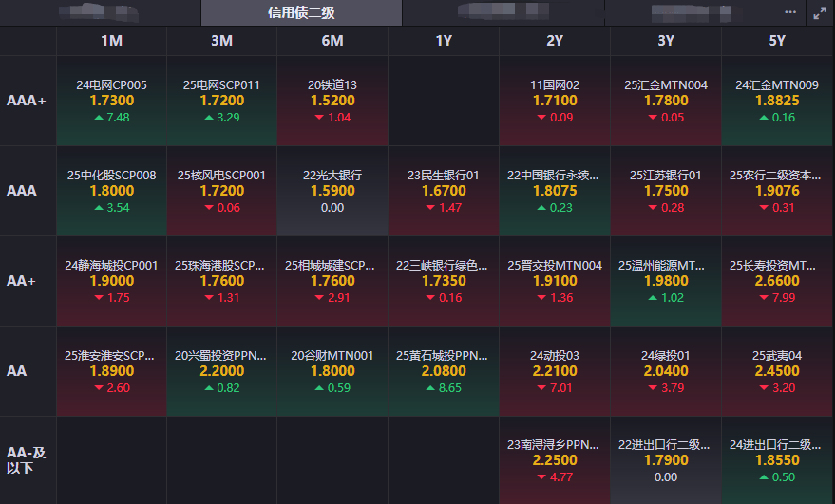The width and height of the screenshot is (835, 504).
Task: Click the AA+ rating row label
Action: (x=28, y=281)
